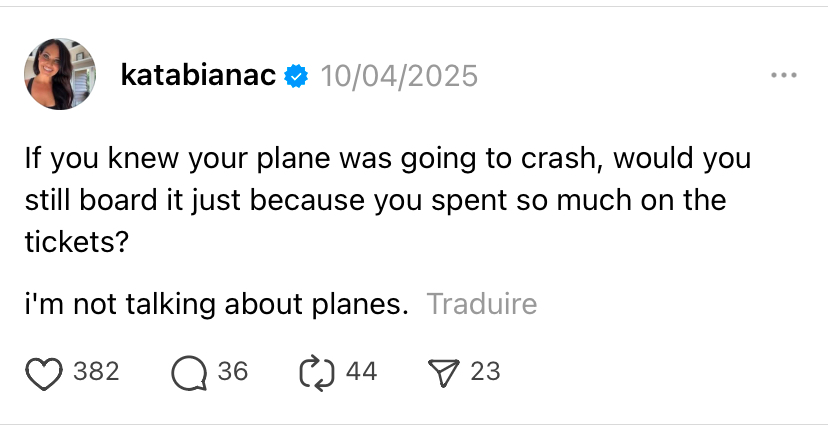Click the blue verified badge
The width and height of the screenshot is (828, 426).
(296, 76)
